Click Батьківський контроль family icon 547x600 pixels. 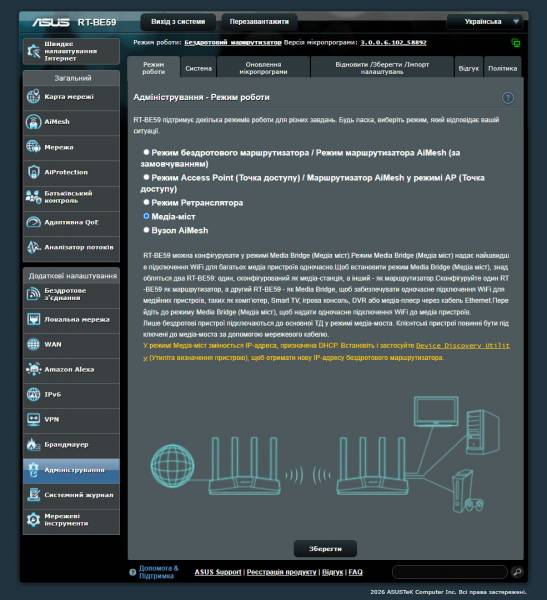coord(33,197)
